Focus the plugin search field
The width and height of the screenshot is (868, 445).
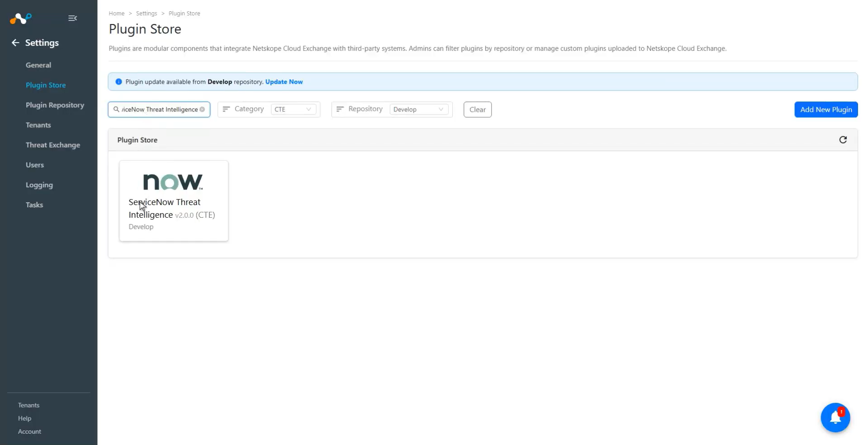(x=159, y=110)
